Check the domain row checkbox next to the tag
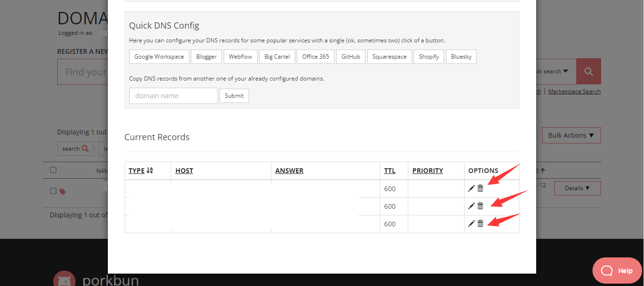This screenshot has width=644, height=286. point(53,191)
